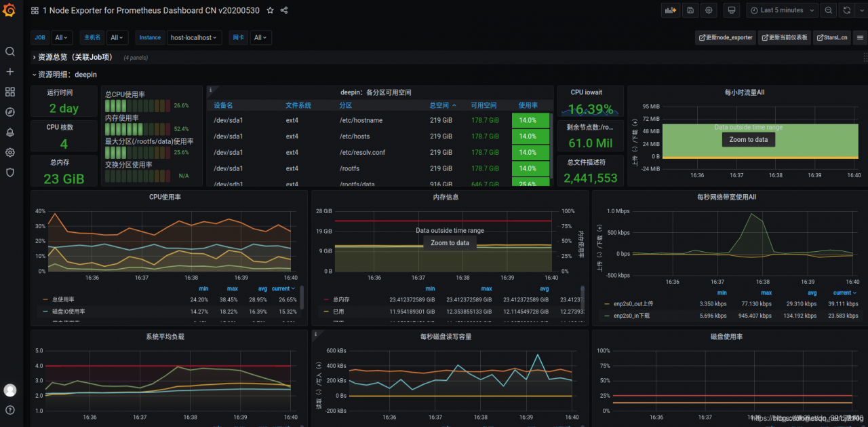The image size is (868, 427).
Task: Open the Alerting bell in sidebar
Action: pyautogui.click(x=10, y=132)
